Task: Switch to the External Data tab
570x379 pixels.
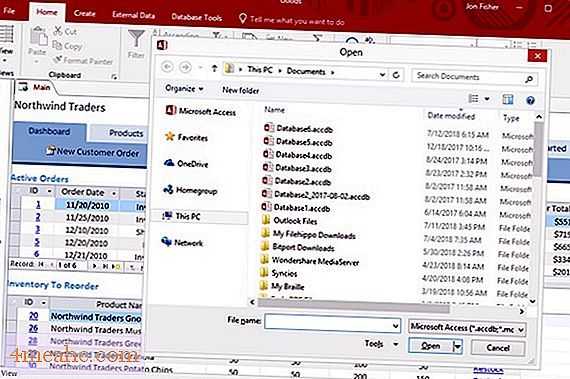Action: coord(134,15)
